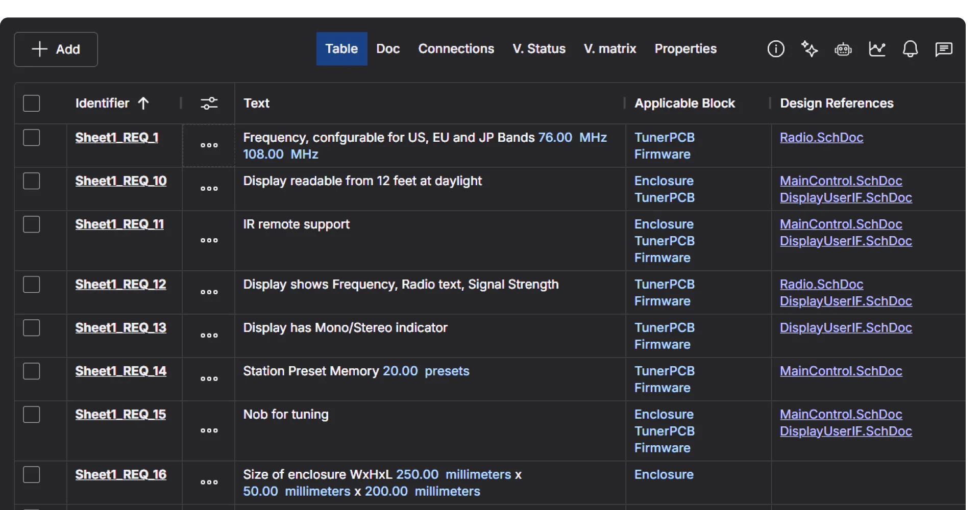Screen dimensions: 980x510
Task: Open three-dot menu for Sheet1_REQ_16
Action: click(209, 482)
